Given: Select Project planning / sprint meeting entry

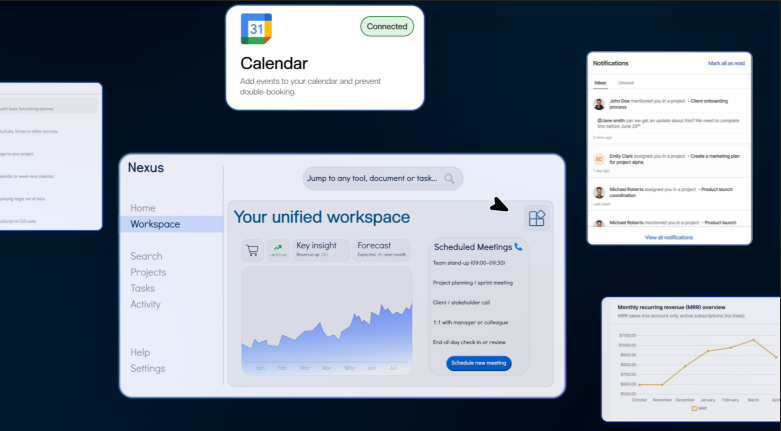Looking at the screenshot, I should point(473,283).
